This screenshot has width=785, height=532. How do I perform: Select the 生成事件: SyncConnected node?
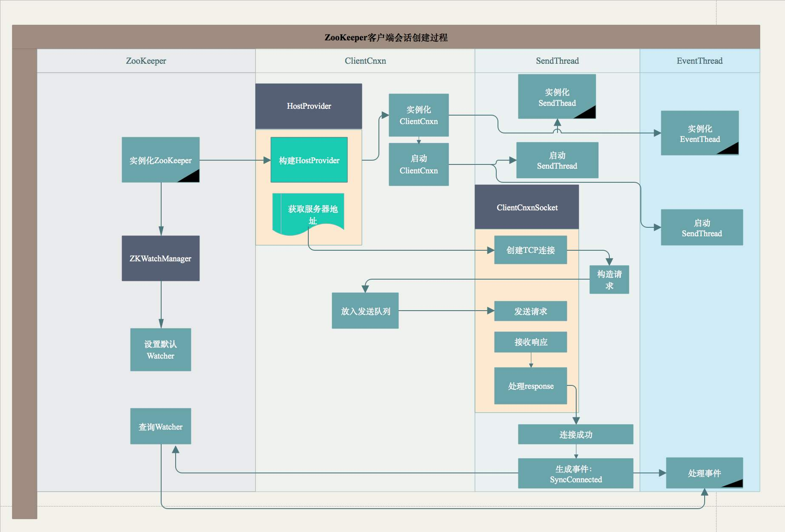coord(576,473)
